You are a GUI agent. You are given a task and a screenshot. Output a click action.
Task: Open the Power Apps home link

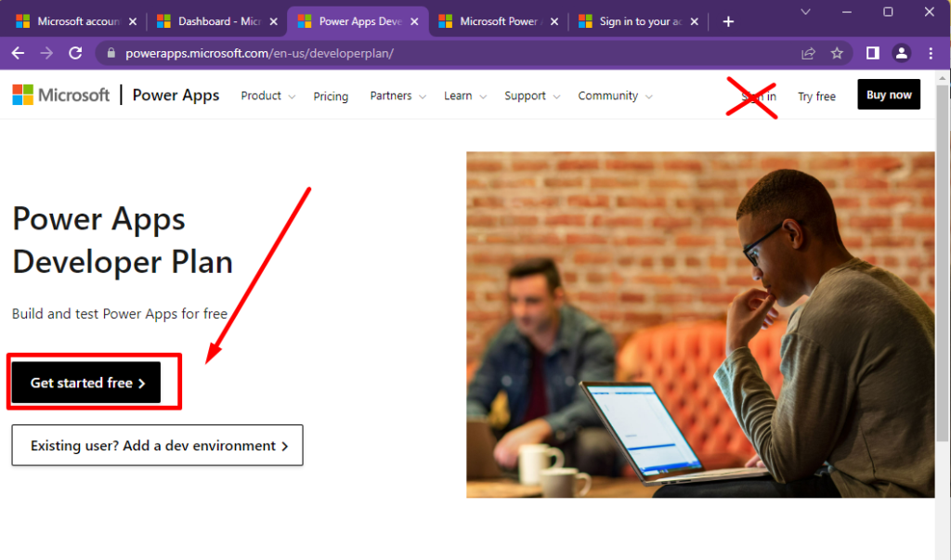tap(176, 96)
